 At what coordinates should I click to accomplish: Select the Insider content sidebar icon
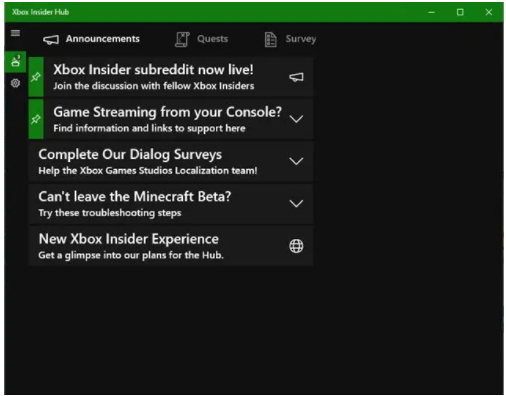(15, 62)
